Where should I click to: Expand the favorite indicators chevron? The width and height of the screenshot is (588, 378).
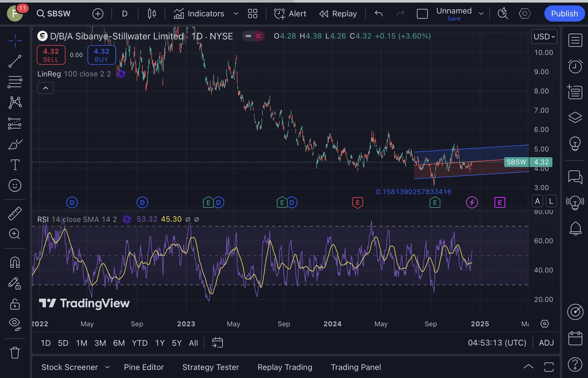coord(236,14)
